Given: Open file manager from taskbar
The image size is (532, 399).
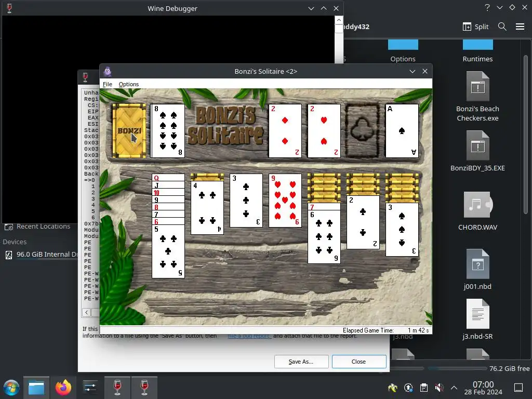Looking at the screenshot, I should click(36, 388).
